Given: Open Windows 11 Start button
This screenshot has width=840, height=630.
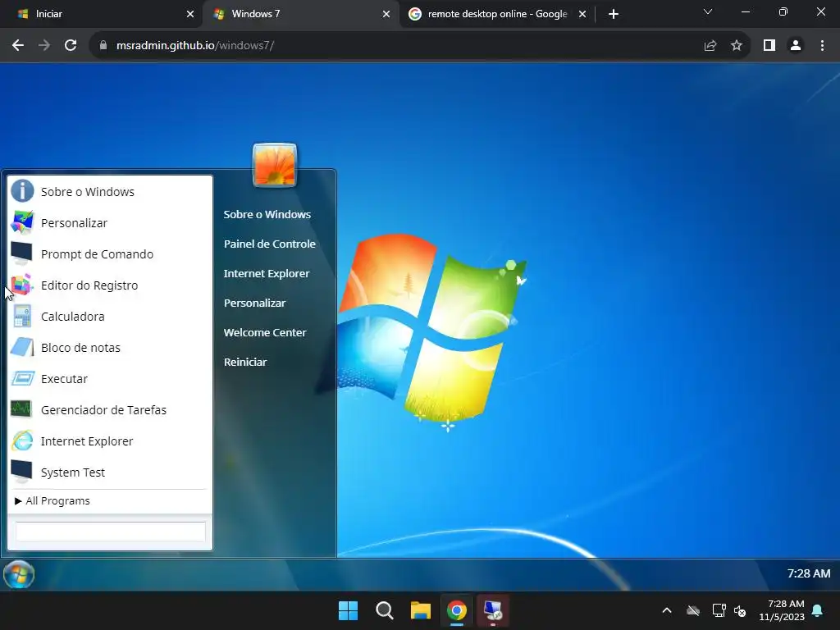Looking at the screenshot, I should point(348,610).
